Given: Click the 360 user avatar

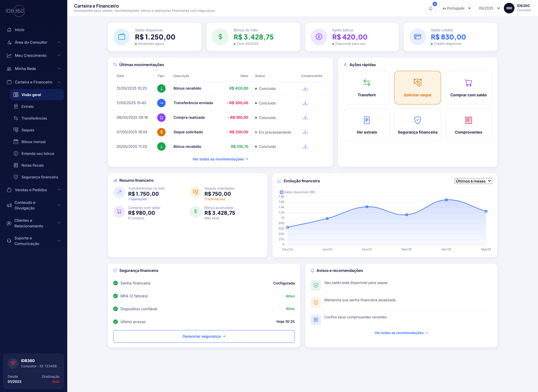Looking at the screenshot, I should coord(509,8).
